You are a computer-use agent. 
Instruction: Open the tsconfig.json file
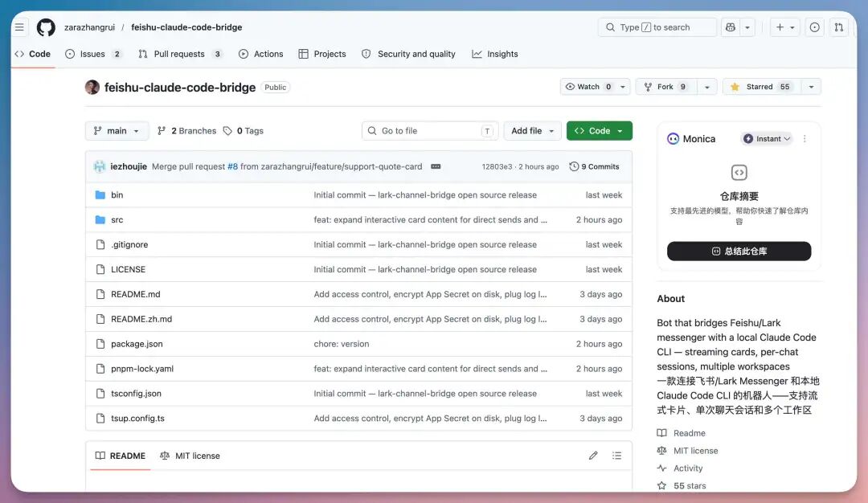coord(136,394)
